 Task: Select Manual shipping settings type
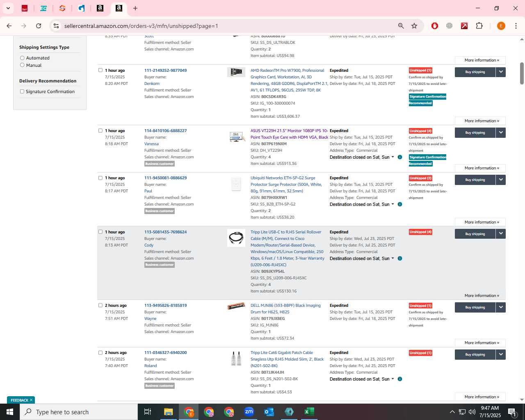pos(22,65)
